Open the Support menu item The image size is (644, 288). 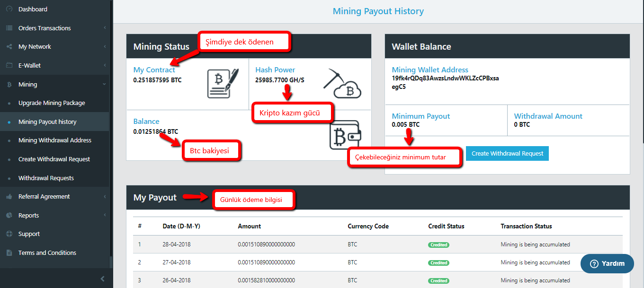pos(54,234)
